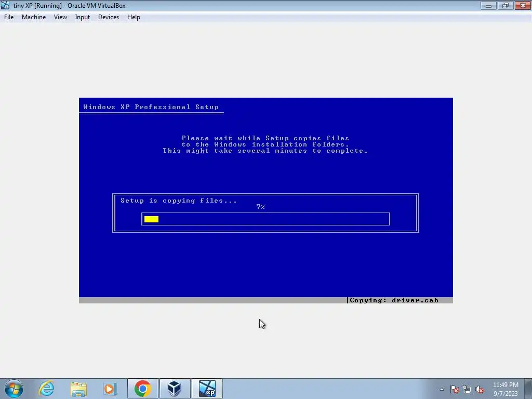Click the Action Center flag icon
This screenshot has width=532, height=399.
[455, 389]
